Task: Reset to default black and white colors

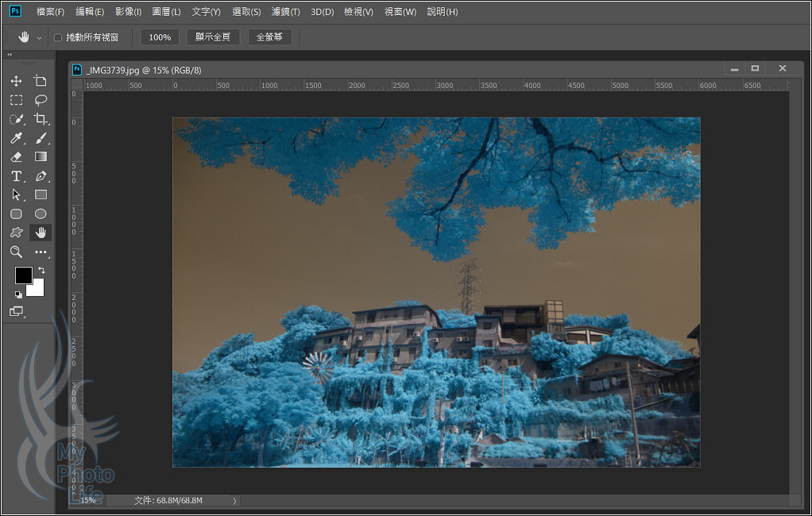Action: coord(17,294)
